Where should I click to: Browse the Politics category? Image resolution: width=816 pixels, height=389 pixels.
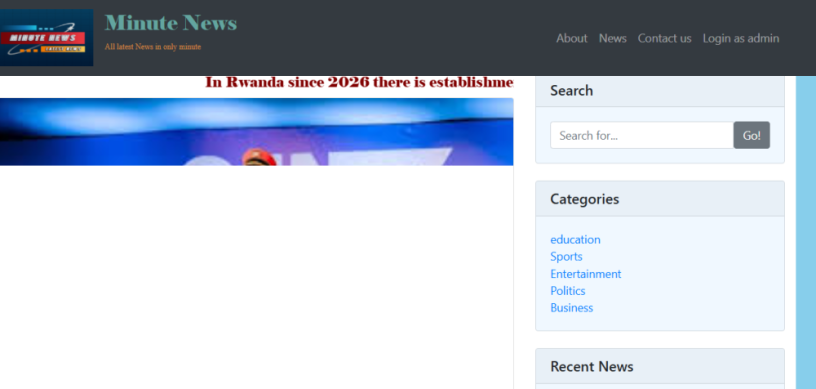click(x=568, y=291)
